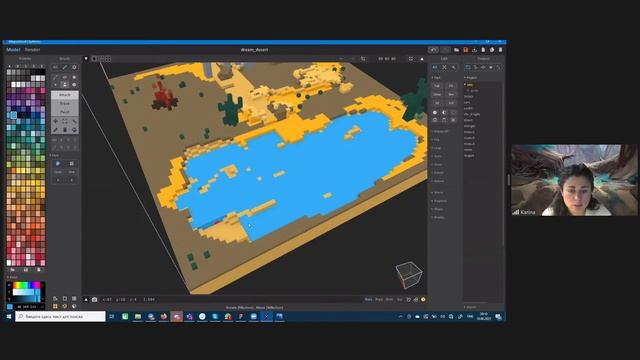This screenshot has width=640, height=360.
Task: Toggle the grid view option icon
Action: [71, 164]
